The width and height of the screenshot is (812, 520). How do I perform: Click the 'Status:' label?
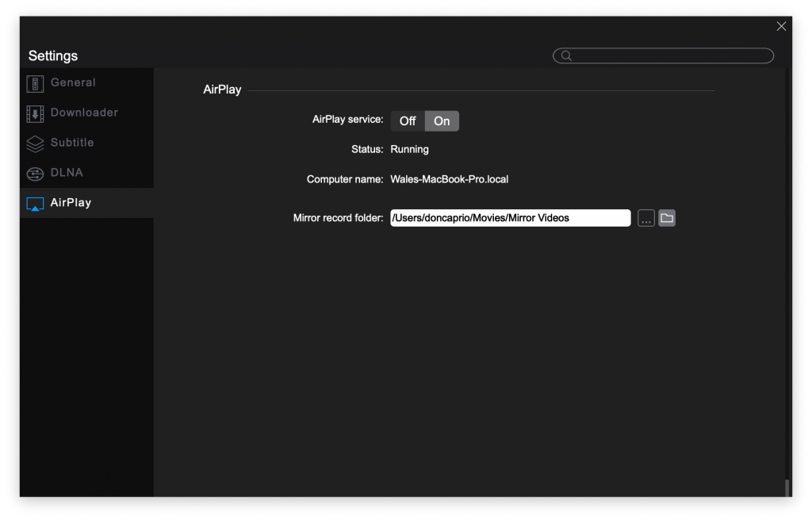coord(367,150)
